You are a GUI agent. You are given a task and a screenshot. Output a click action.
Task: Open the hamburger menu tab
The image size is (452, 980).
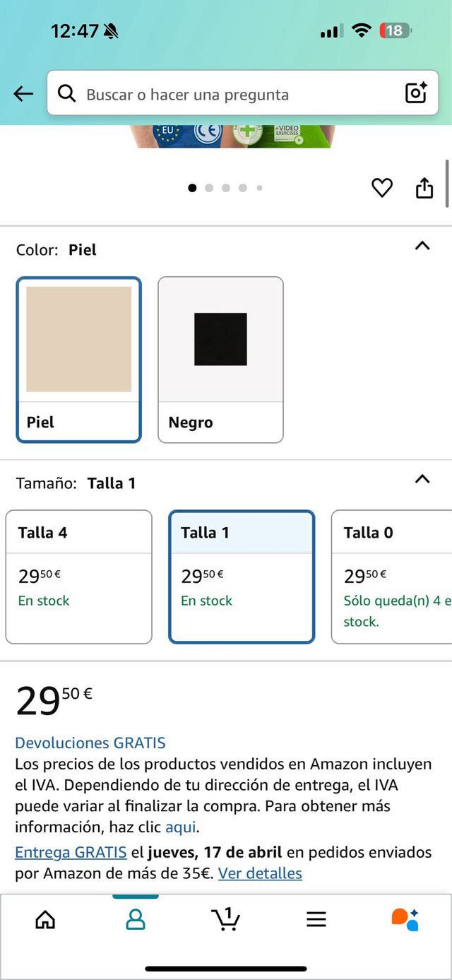tap(316, 919)
